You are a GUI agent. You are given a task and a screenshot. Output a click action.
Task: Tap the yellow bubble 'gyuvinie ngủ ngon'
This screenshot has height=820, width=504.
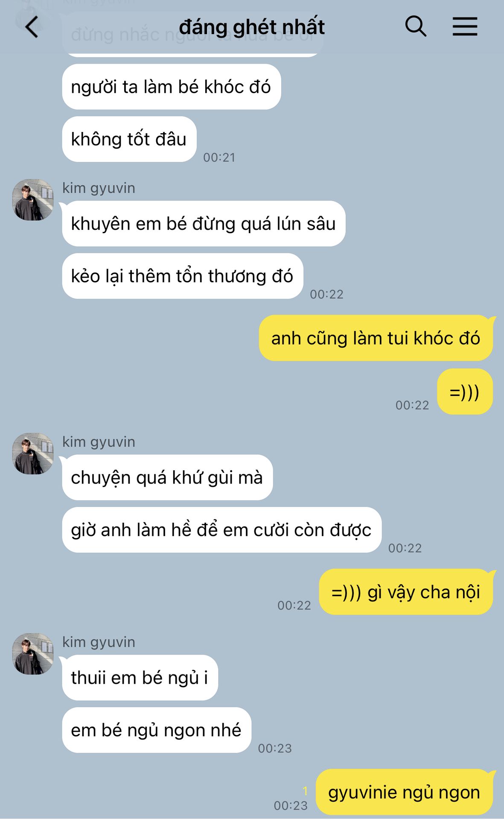(404, 792)
